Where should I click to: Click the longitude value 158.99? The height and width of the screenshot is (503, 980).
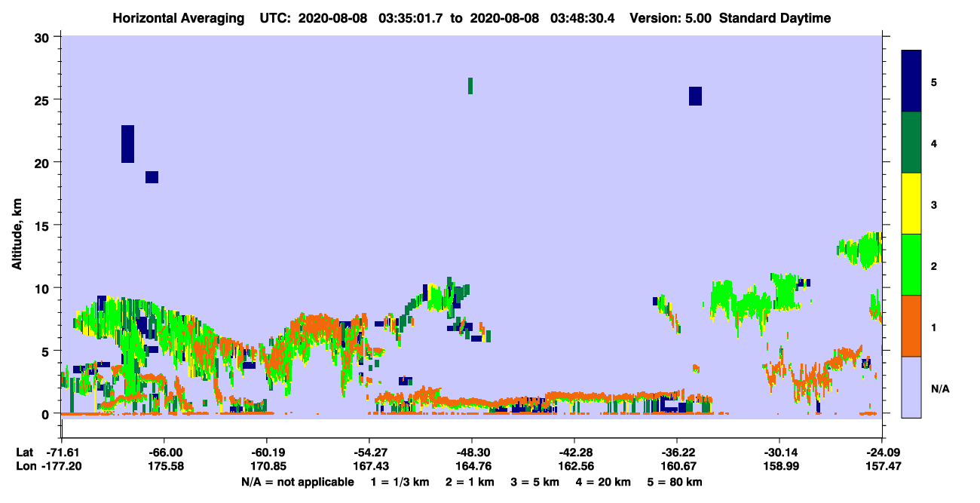[x=779, y=467]
